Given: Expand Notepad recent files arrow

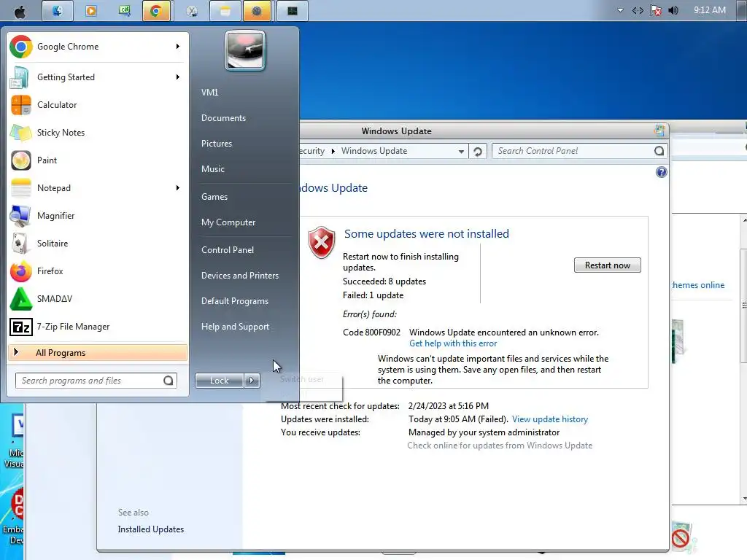Looking at the screenshot, I should click(x=178, y=187).
